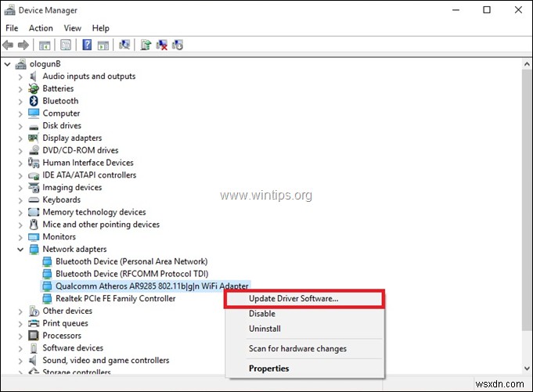Select the Software devices label
This screenshot has width=533, height=392.
tap(73, 348)
